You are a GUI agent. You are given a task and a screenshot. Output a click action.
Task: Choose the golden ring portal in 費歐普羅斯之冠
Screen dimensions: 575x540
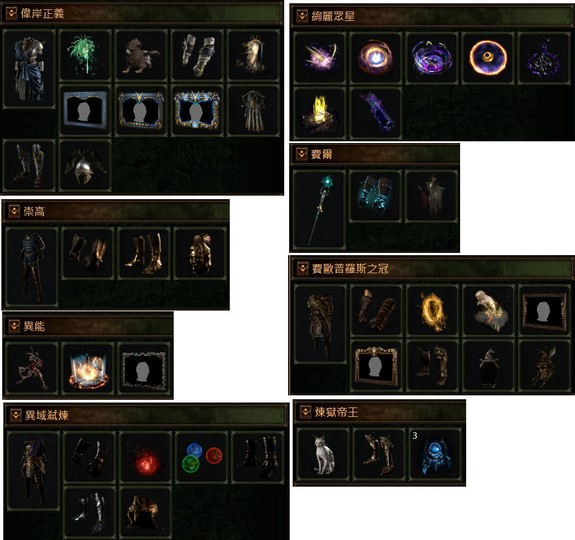click(432, 311)
